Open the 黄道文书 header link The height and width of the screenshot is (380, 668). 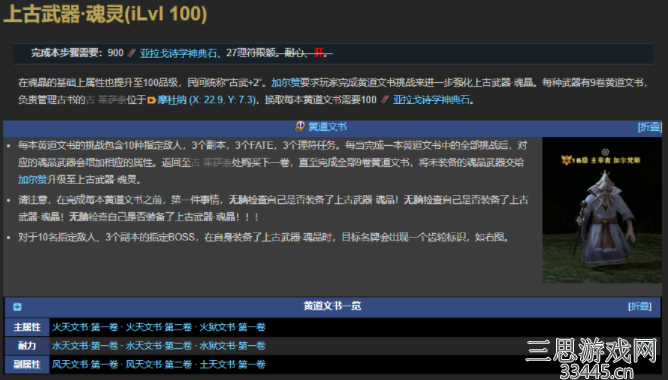point(327,127)
